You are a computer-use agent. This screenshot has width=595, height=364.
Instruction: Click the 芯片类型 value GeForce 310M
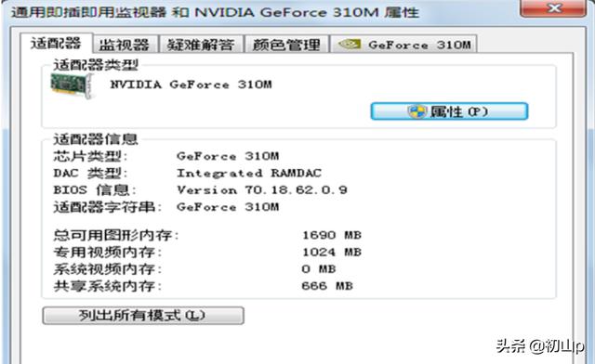coord(228,156)
